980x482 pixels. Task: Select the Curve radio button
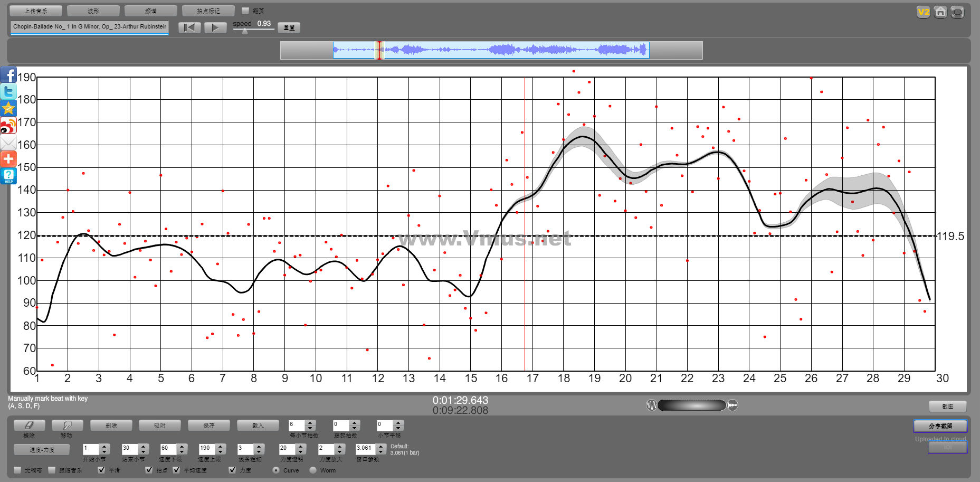(276, 470)
